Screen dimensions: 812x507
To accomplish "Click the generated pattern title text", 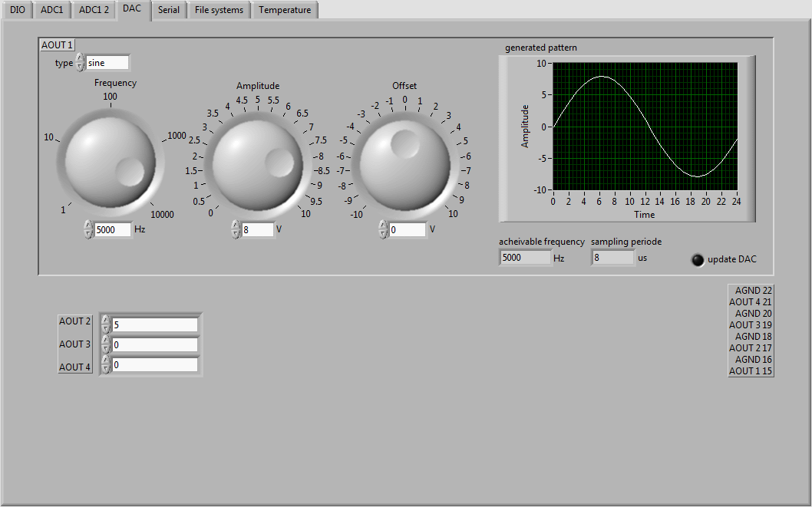I will [x=540, y=48].
